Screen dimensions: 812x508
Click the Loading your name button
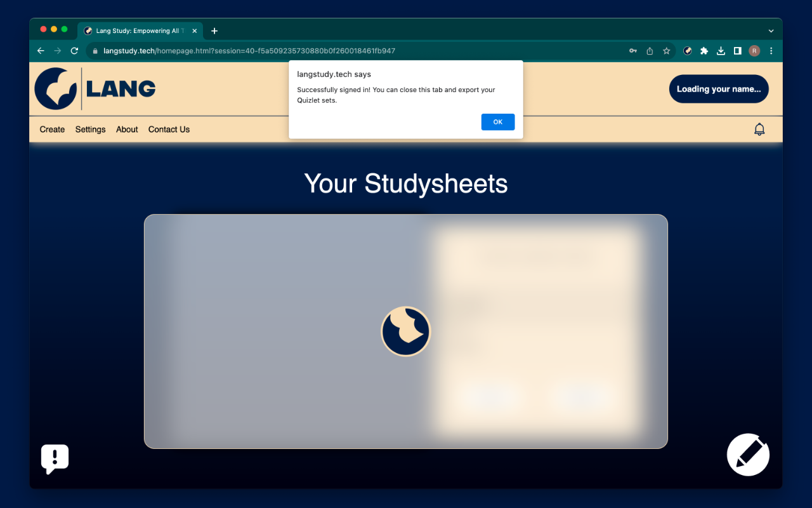(719, 89)
